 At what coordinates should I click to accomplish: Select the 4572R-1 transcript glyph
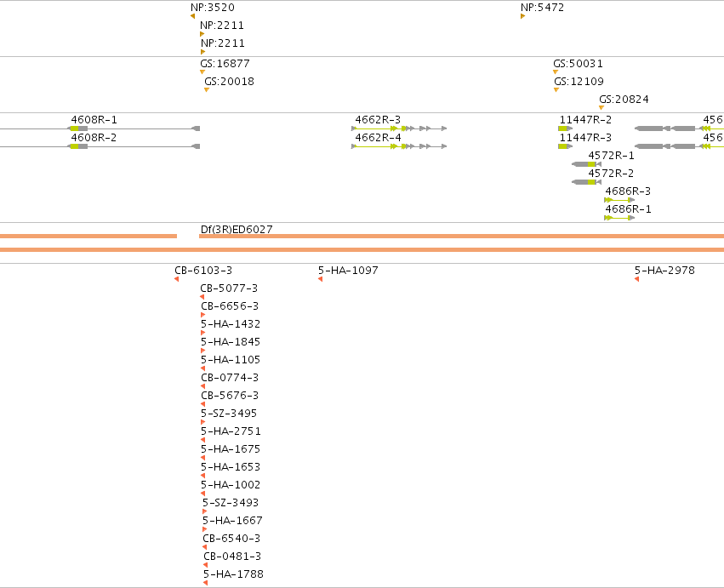(x=586, y=164)
